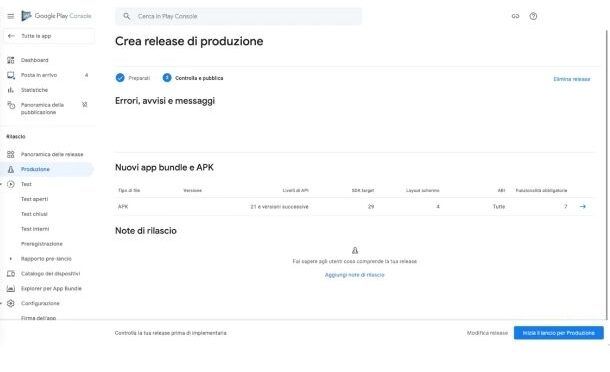The height and width of the screenshot is (372, 610).
Task: Open Statistiche page
Action: click(34, 90)
